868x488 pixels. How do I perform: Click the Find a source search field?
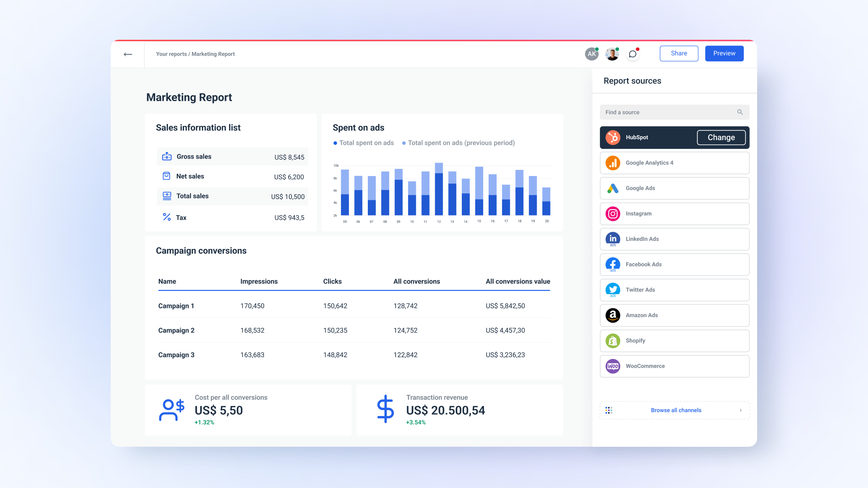pos(673,112)
